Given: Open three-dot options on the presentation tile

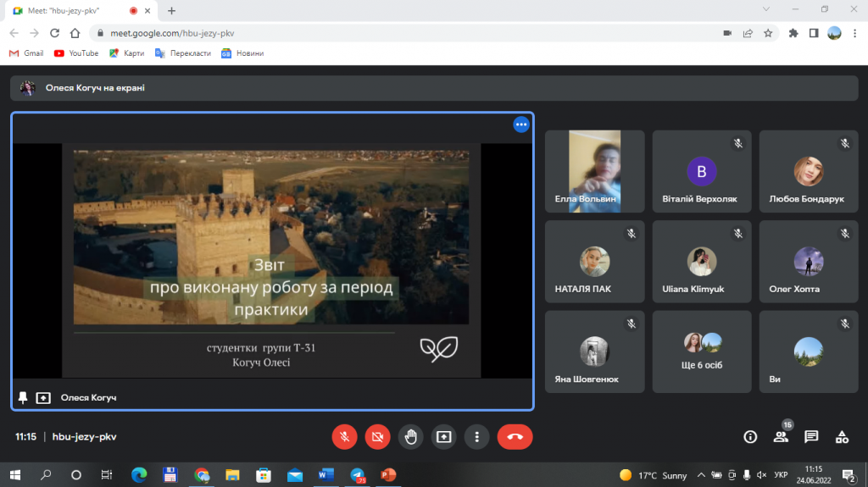Looking at the screenshot, I should [x=521, y=125].
